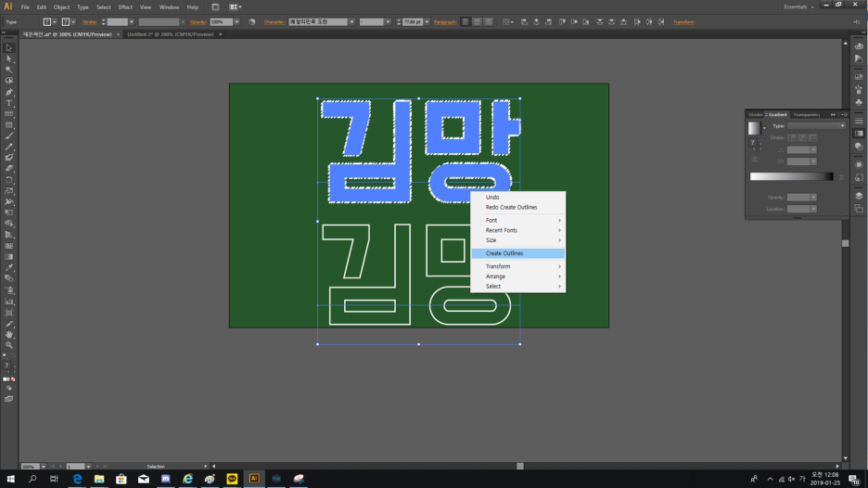
Task: Select the Pen tool
Action: [9, 92]
